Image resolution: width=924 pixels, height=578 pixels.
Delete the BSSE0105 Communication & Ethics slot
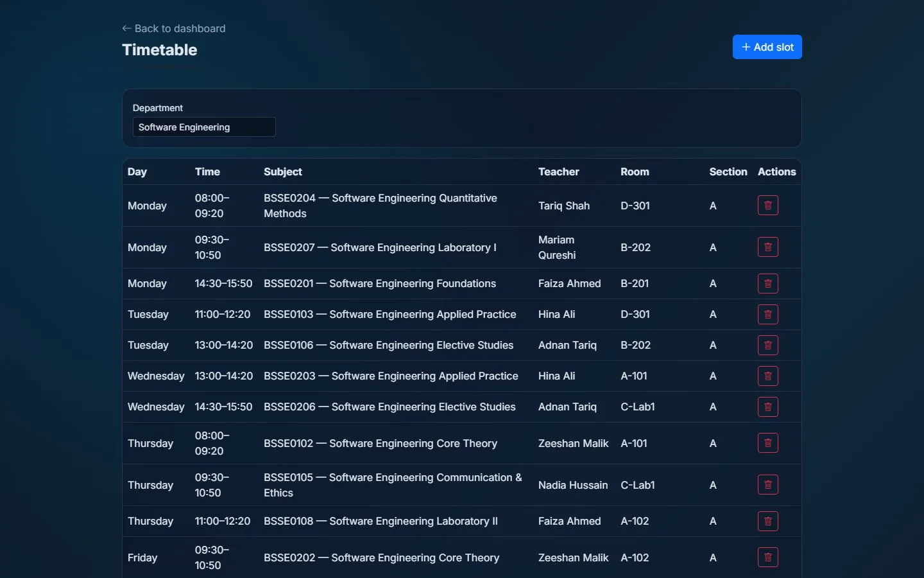767,485
